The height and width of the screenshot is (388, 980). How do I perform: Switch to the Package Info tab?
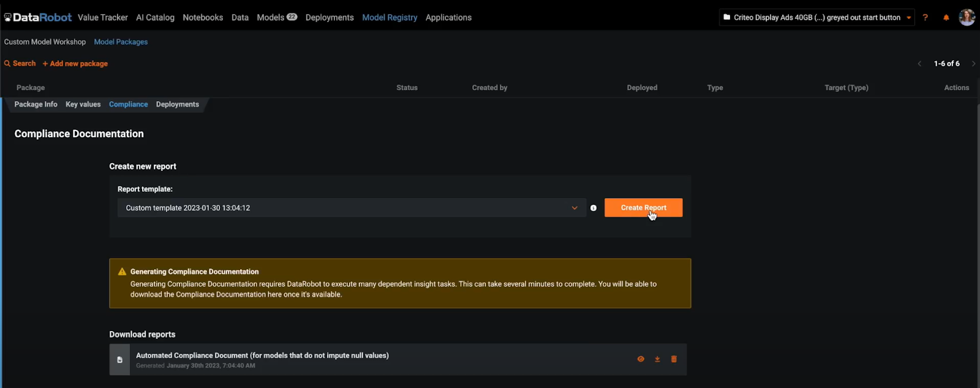[x=36, y=104]
